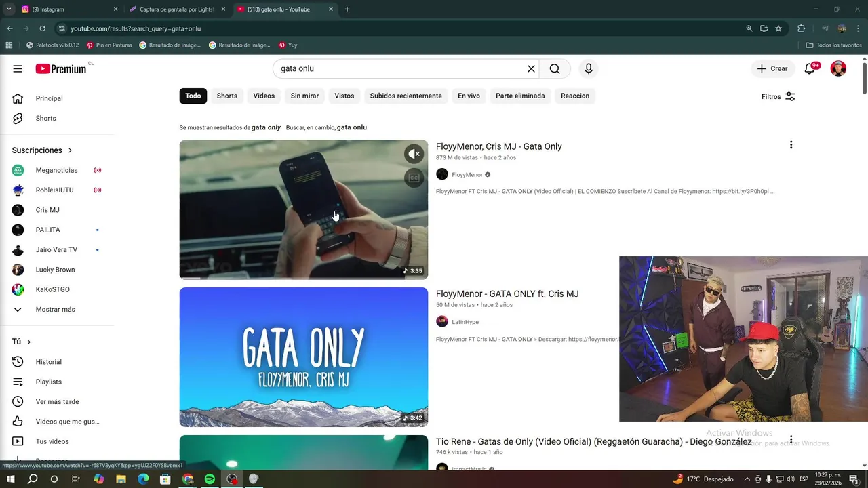This screenshot has height=488, width=868.
Task: Open more options for Tio Rene video
Action: [x=791, y=440]
